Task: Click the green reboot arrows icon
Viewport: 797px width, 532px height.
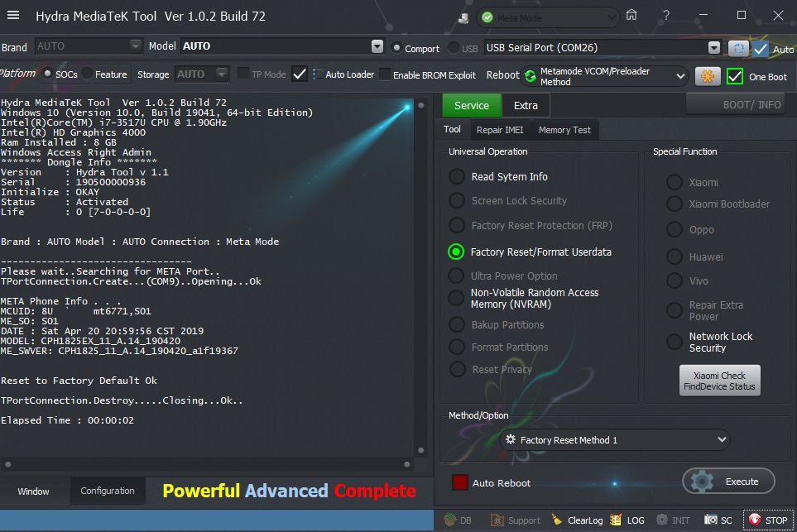Action: [x=531, y=76]
